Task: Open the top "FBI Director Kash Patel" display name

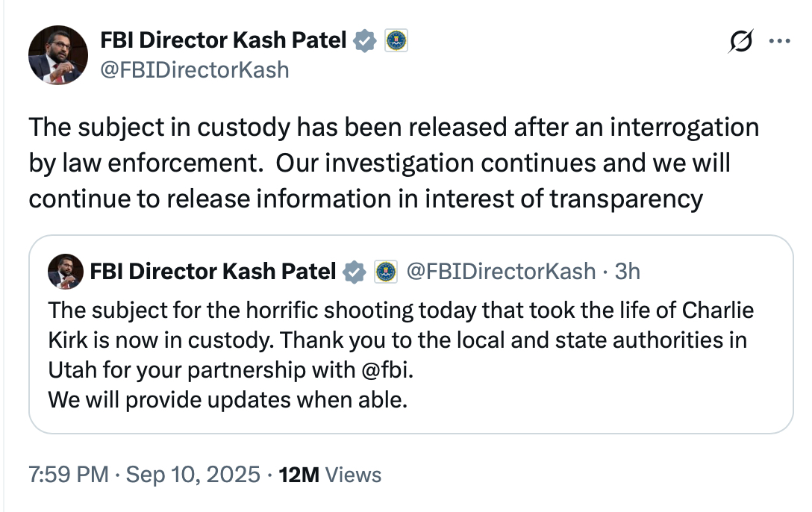Action: point(223,41)
